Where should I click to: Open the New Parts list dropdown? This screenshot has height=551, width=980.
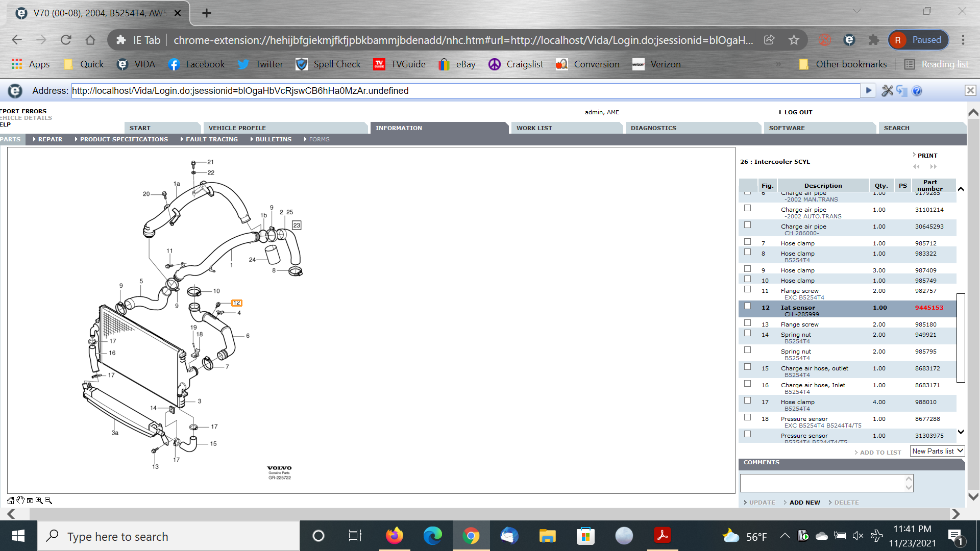(x=937, y=451)
